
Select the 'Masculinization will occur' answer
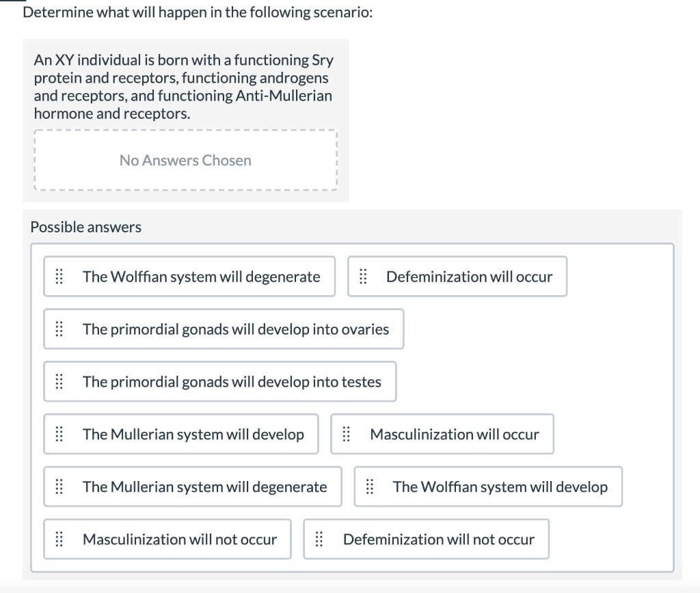coord(454,435)
